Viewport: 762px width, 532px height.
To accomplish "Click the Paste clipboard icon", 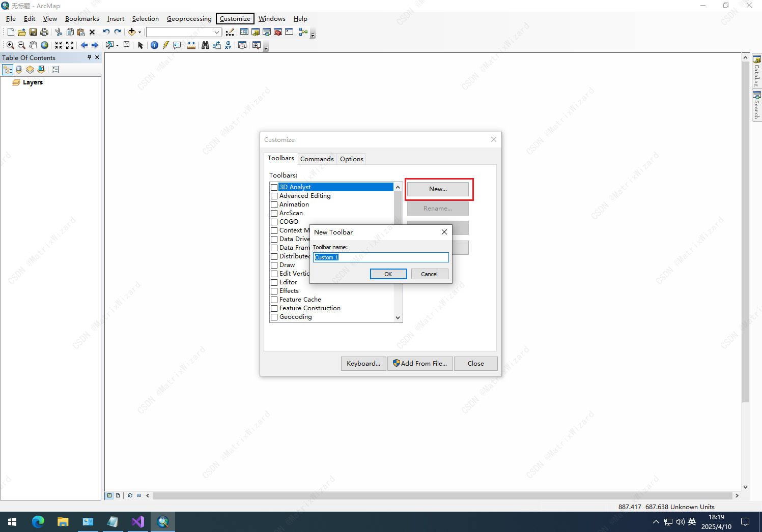I will pos(80,32).
